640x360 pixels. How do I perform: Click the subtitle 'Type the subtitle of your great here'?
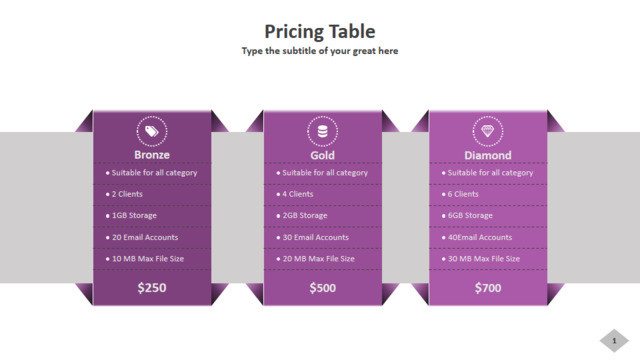click(x=320, y=51)
